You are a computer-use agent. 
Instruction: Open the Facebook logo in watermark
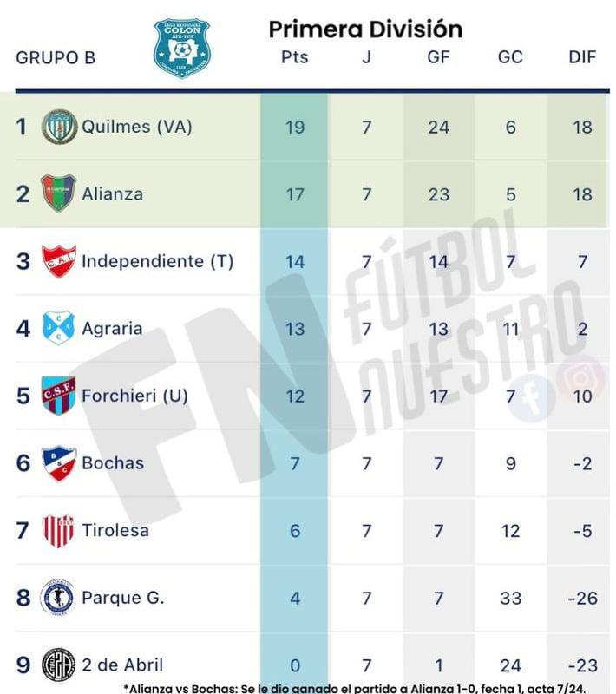click(532, 396)
